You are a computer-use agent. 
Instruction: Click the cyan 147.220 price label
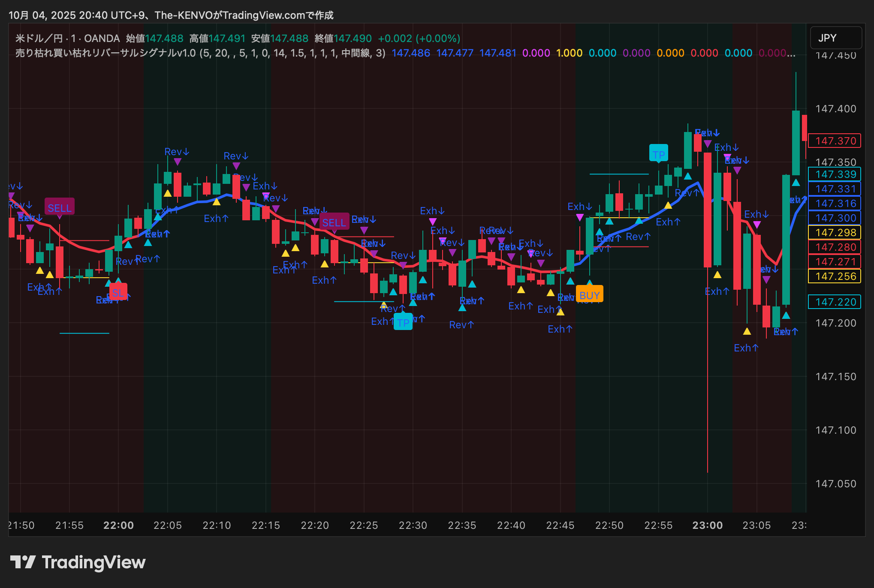click(835, 302)
